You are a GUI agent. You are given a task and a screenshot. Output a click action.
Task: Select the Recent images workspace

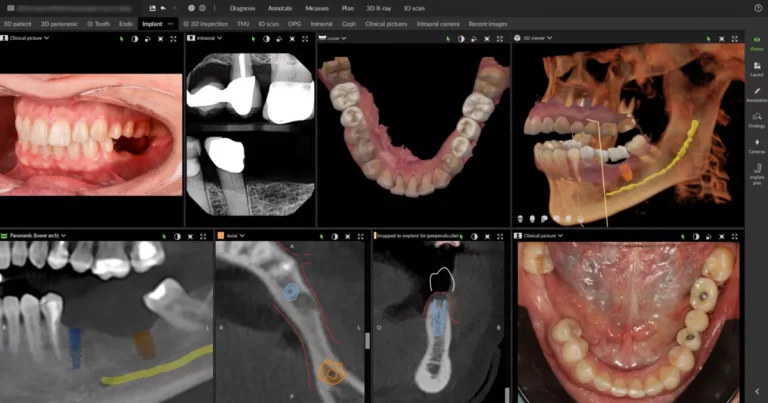pyautogui.click(x=488, y=23)
